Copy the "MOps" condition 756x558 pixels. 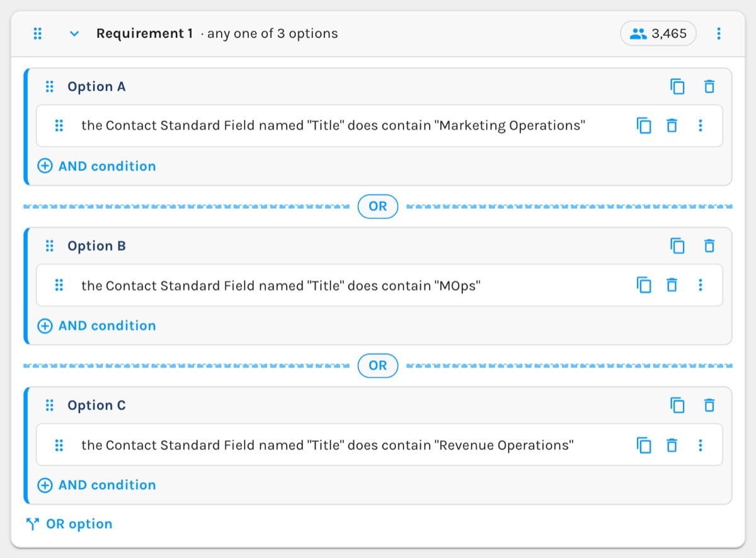[x=644, y=285]
